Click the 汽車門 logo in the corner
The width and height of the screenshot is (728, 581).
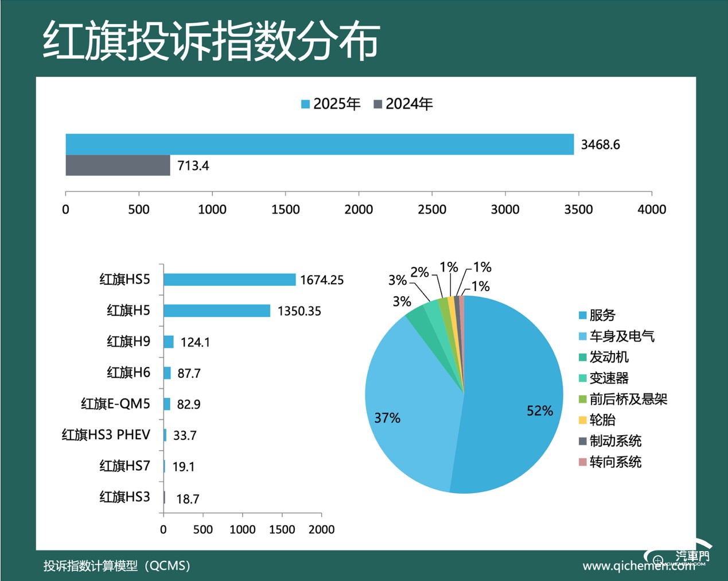pos(678,554)
